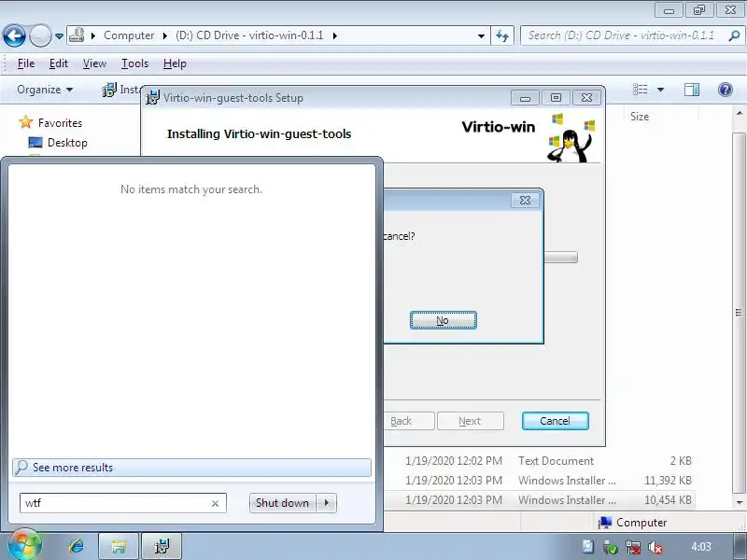The width and height of the screenshot is (747, 560).
Task: Click the drive icon in address bar
Action: (77, 35)
